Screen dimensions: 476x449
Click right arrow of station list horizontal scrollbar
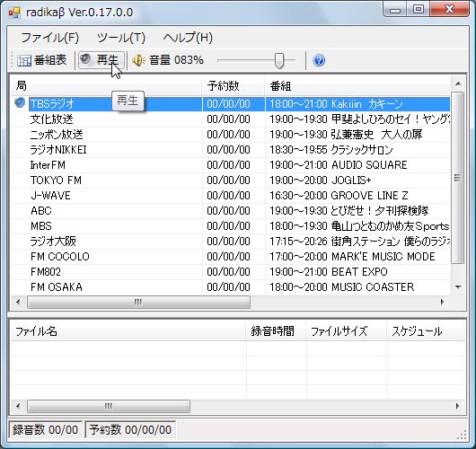coord(442,302)
